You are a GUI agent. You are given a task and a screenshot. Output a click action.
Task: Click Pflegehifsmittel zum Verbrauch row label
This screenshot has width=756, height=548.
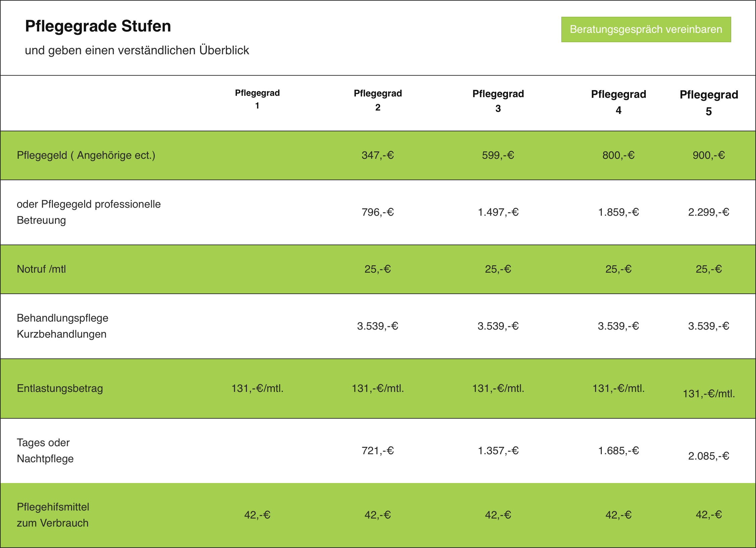pos(53,515)
